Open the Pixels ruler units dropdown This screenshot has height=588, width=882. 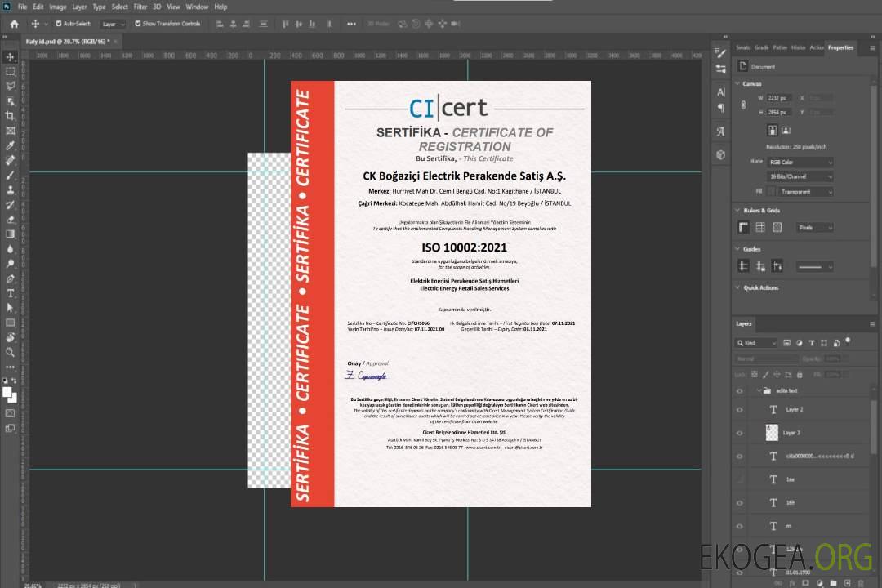tap(814, 227)
